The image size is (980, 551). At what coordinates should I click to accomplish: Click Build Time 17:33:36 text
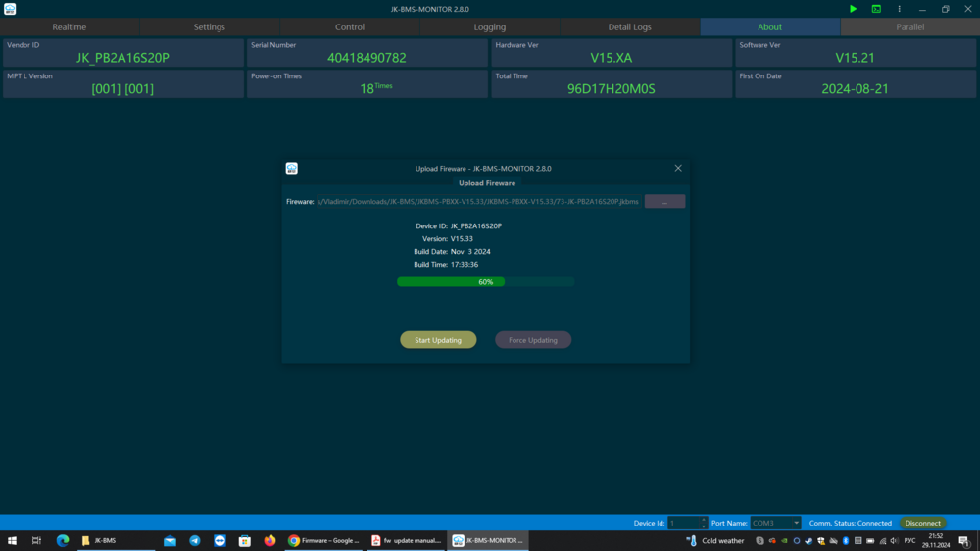click(465, 265)
